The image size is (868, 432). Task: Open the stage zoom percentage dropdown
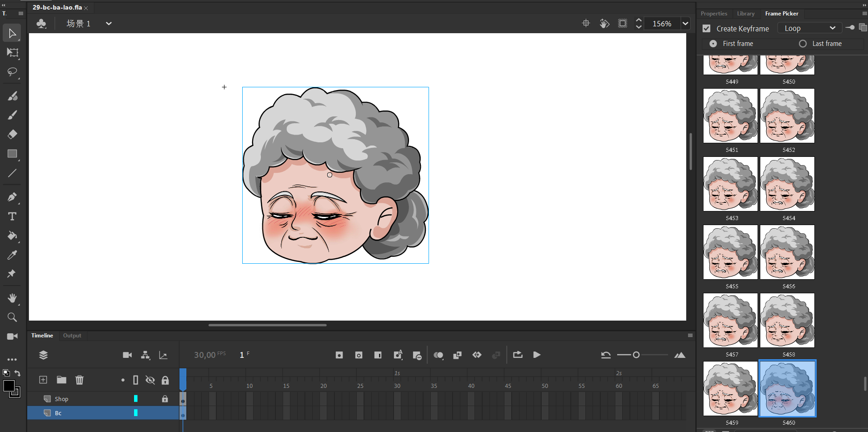pyautogui.click(x=685, y=24)
